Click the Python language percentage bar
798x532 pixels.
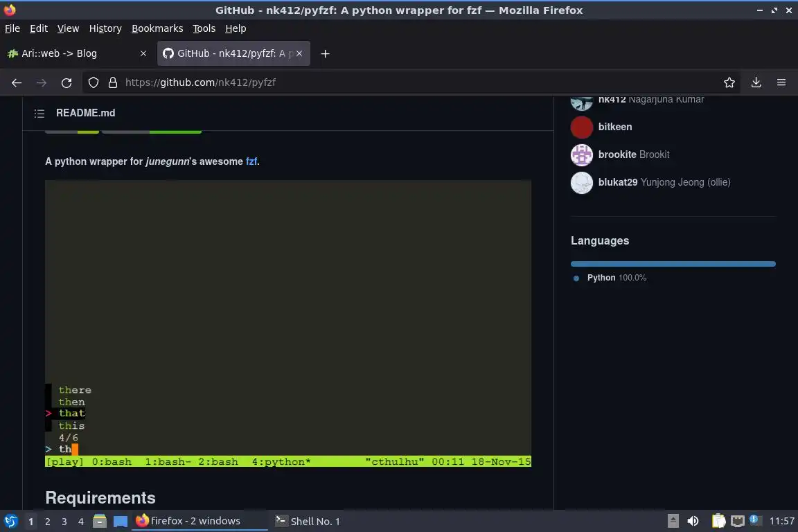pos(673,264)
